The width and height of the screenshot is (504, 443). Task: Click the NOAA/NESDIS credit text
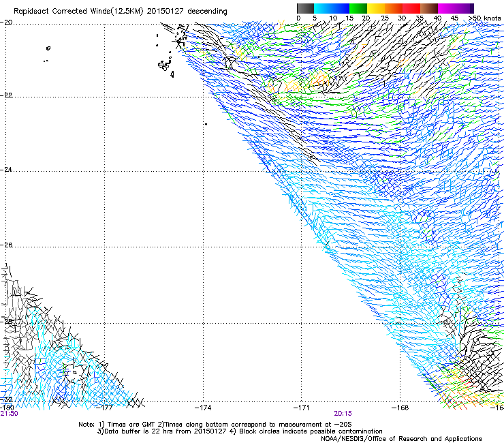pos(401,439)
